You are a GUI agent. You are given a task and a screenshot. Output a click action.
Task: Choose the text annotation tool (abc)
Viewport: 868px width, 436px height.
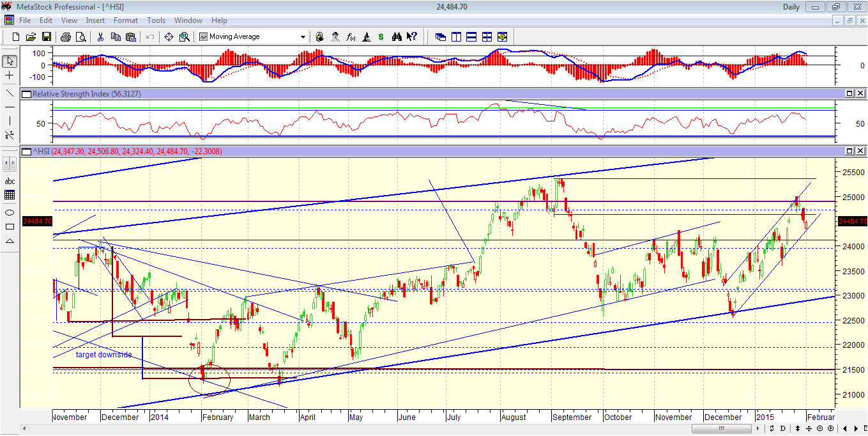click(x=10, y=181)
